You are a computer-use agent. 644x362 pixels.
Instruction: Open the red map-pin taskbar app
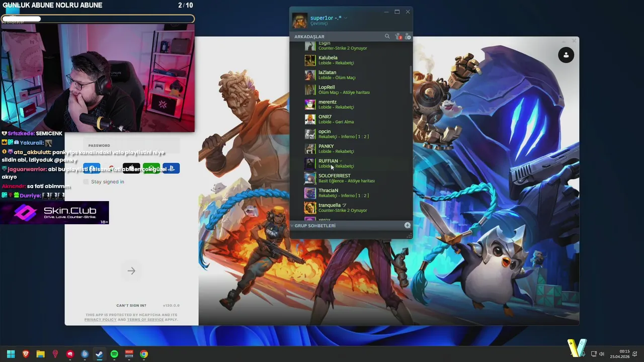tap(55, 354)
